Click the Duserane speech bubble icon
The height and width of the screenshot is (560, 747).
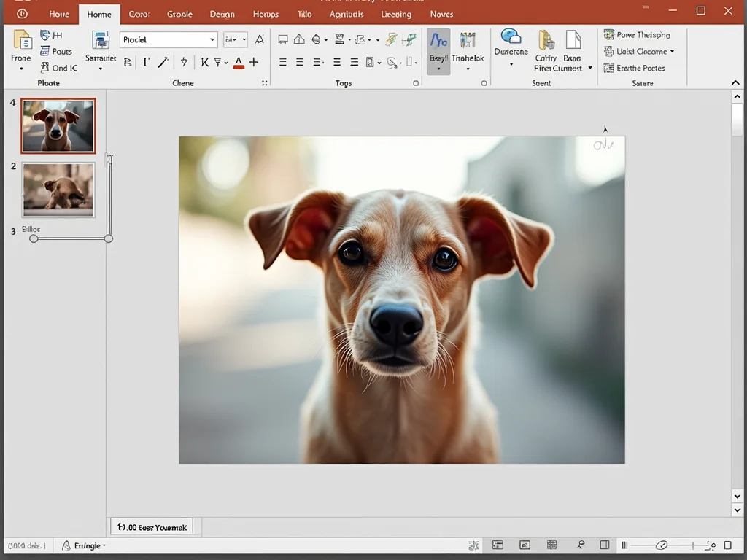511,37
